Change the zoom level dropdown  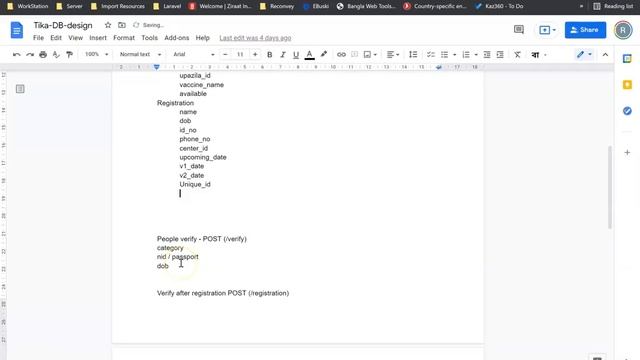(96, 54)
